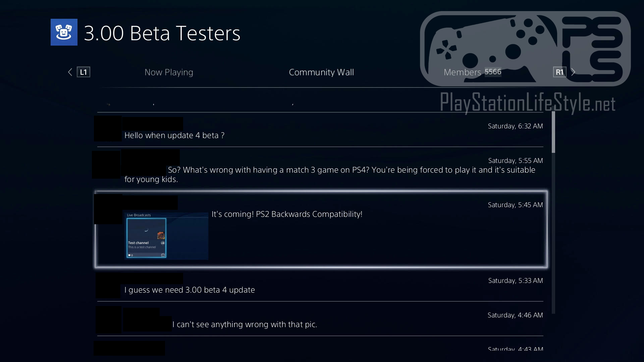Open the 'can't see anything wrong' post

click(x=245, y=324)
